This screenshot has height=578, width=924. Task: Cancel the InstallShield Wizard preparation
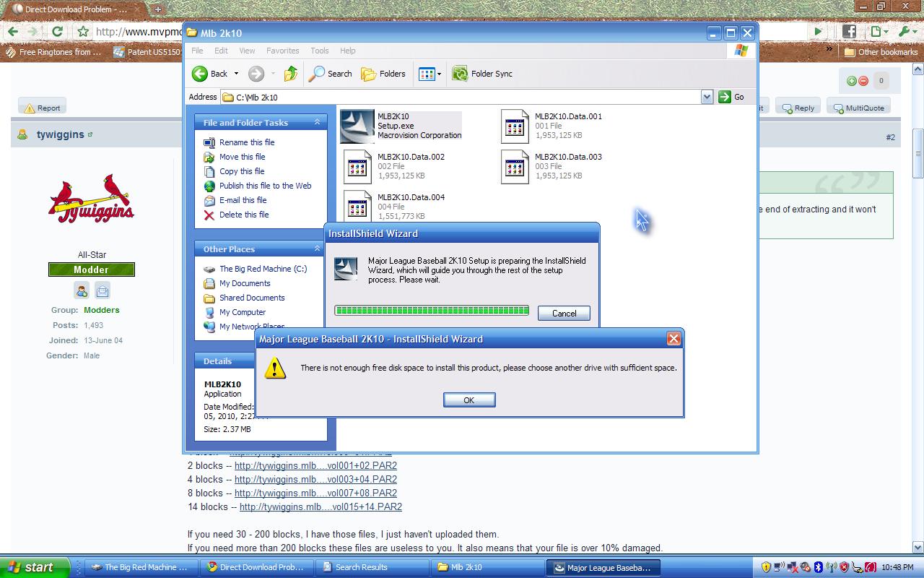click(x=564, y=314)
